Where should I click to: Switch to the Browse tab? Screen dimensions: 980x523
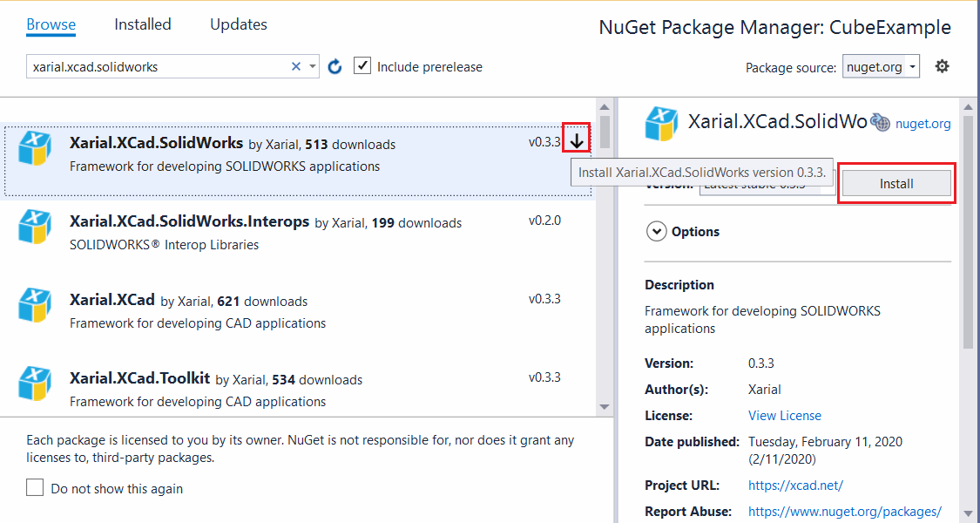pos(51,24)
